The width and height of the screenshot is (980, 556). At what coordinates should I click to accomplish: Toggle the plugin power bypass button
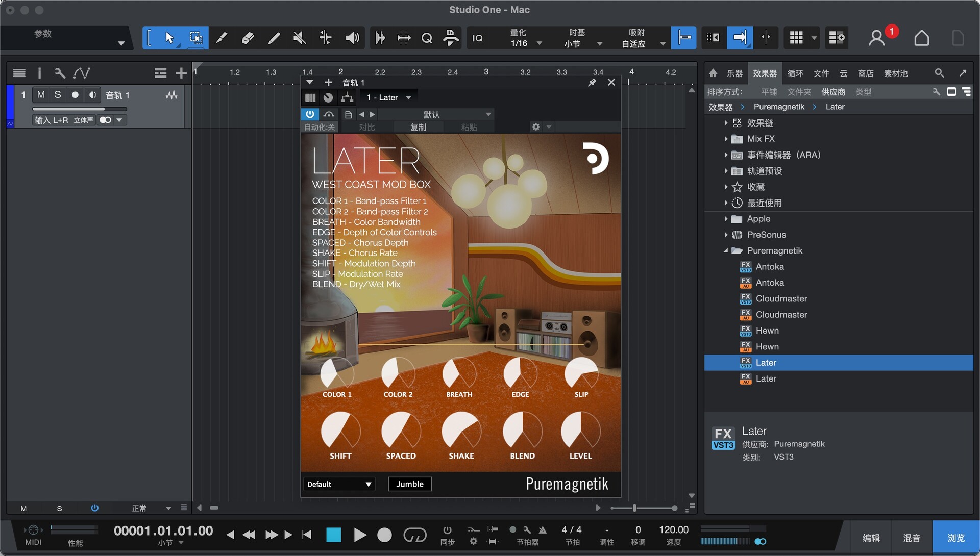[310, 114]
